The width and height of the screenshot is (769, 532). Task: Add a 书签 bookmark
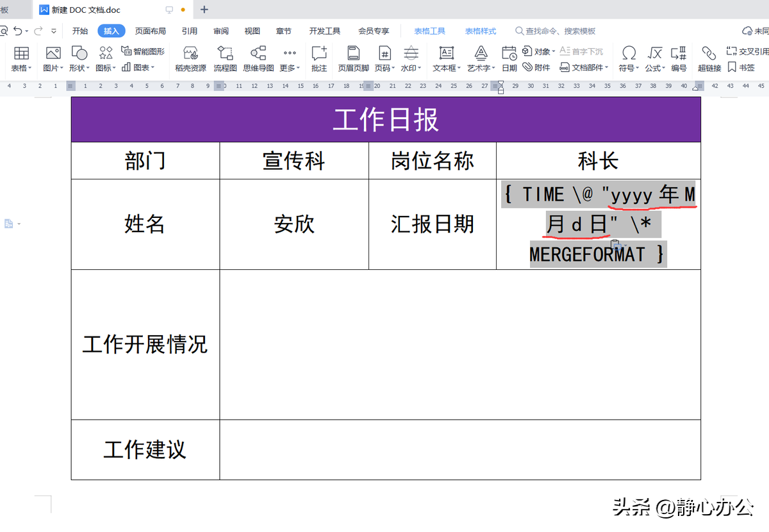(x=741, y=67)
